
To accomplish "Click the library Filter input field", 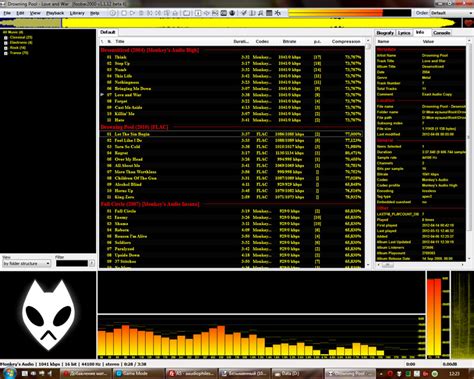I will tap(72, 263).
